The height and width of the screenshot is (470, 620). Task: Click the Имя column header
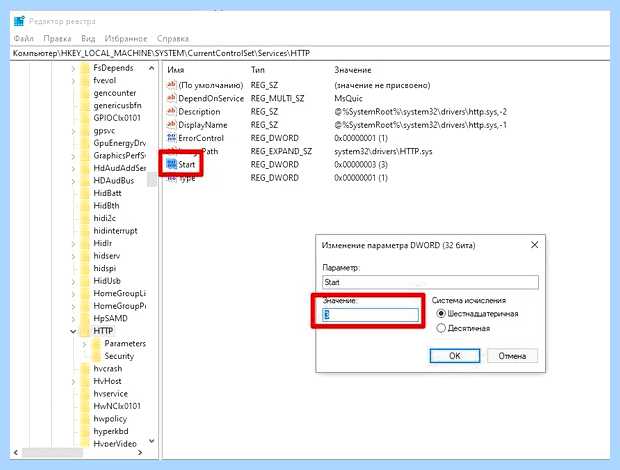coord(176,70)
